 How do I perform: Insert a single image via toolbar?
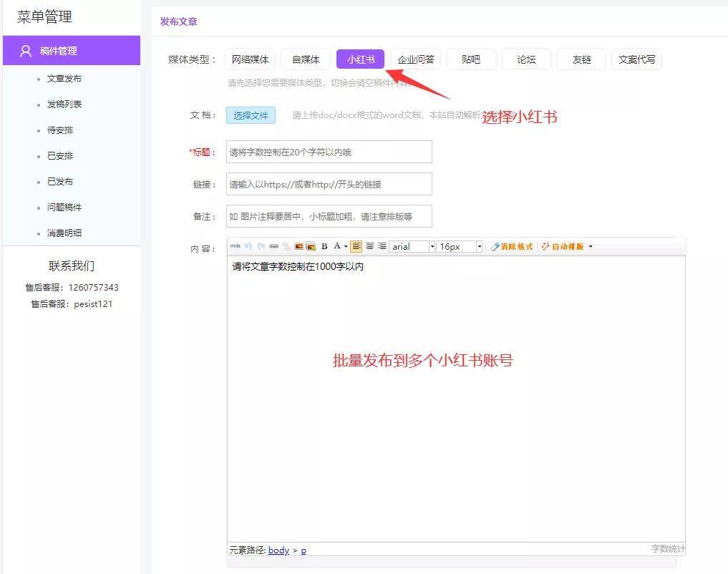pyautogui.click(x=299, y=246)
